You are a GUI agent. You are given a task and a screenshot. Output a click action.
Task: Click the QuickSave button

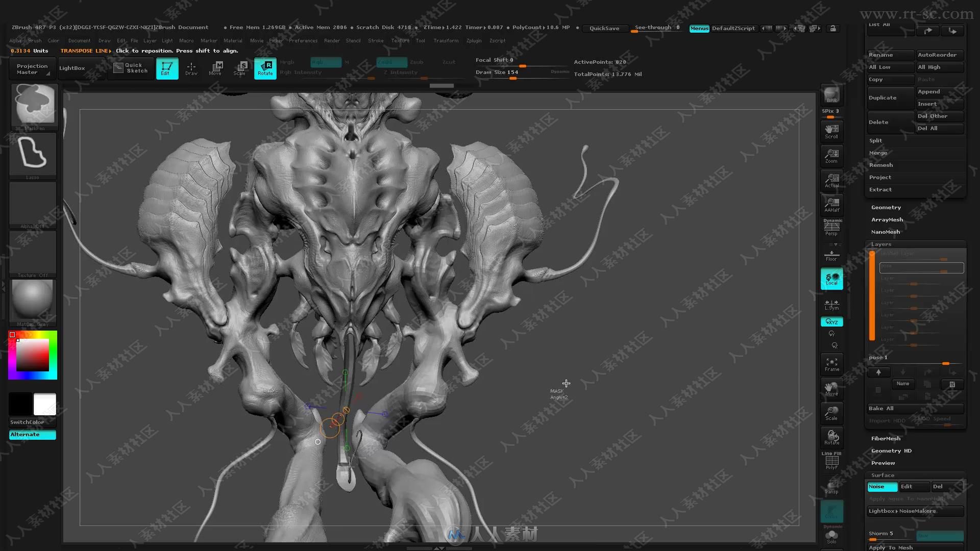click(x=604, y=29)
